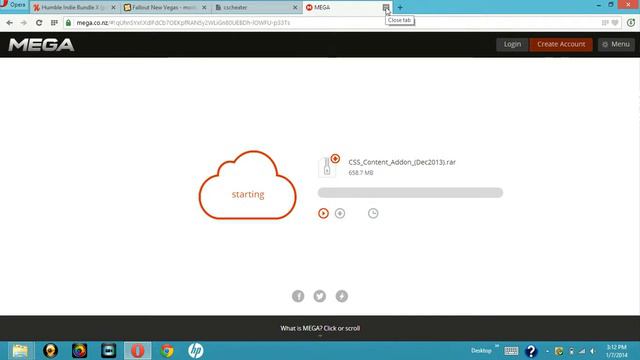
Task: Open the yellow disc media player taskbar icon
Action: pos(50,351)
